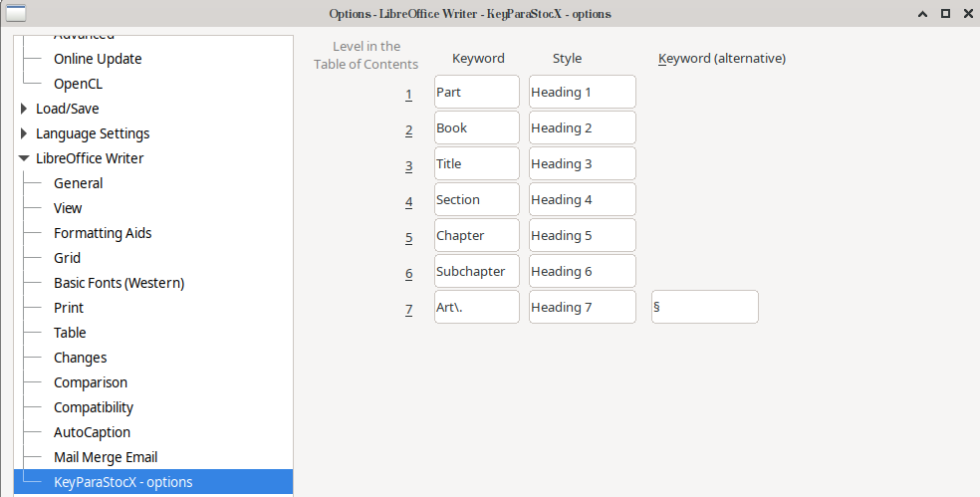Click the alternative keyword field with §

(704, 307)
